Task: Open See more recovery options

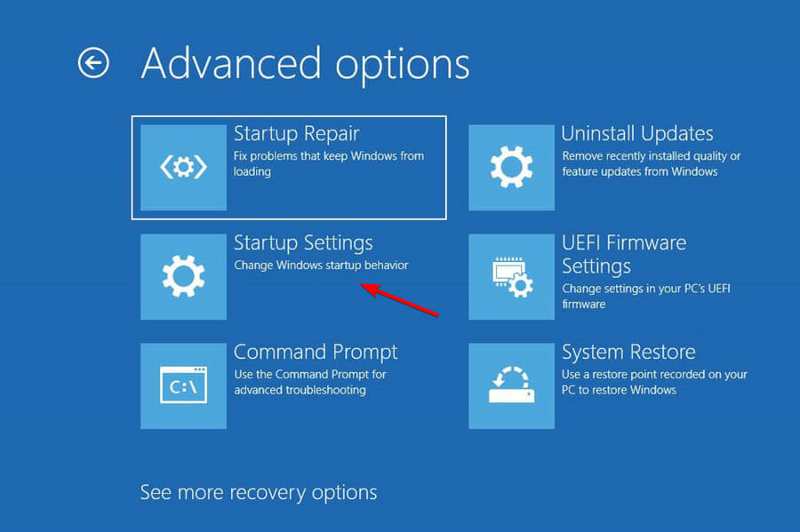Action: [259, 493]
